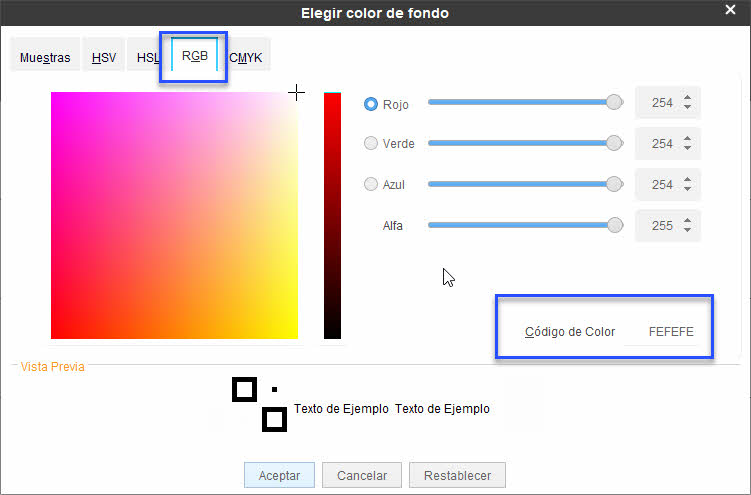This screenshot has width=751, height=495.
Task: Pick a color in the gradient square
Action: point(174,215)
